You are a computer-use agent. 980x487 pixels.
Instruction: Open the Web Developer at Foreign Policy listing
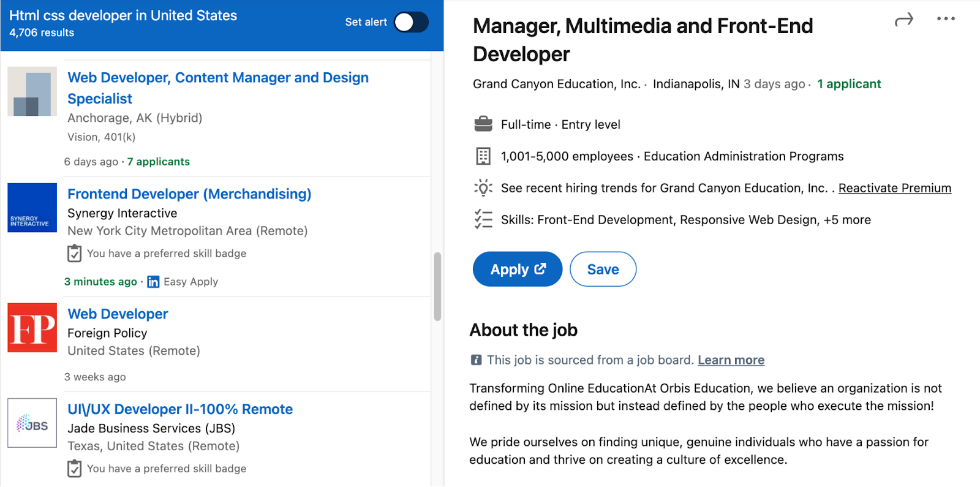click(x=118, y=314)
